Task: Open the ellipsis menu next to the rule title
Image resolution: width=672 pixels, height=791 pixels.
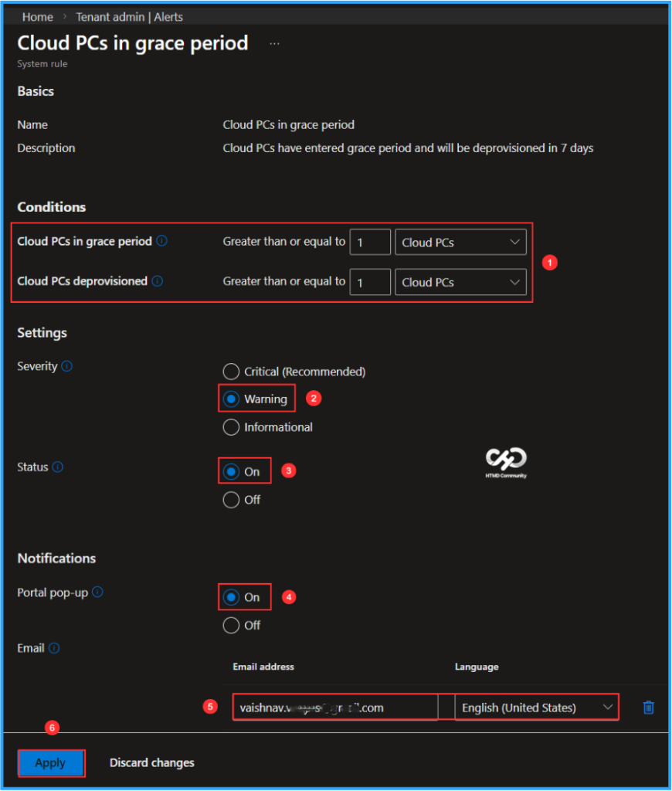Action: [274, 44]
